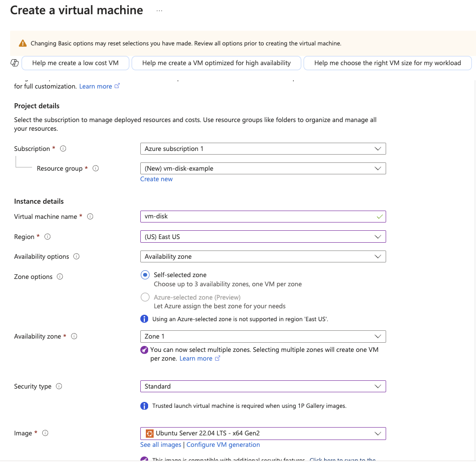Open the Security type dropdown showing Standard
Image resolution: width=476 pixels, height=462 pixels.
(263, 386)
